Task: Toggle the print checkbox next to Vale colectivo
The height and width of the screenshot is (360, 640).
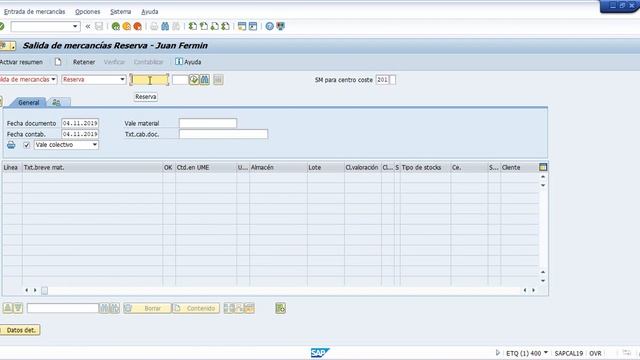Action: point(27,145)
